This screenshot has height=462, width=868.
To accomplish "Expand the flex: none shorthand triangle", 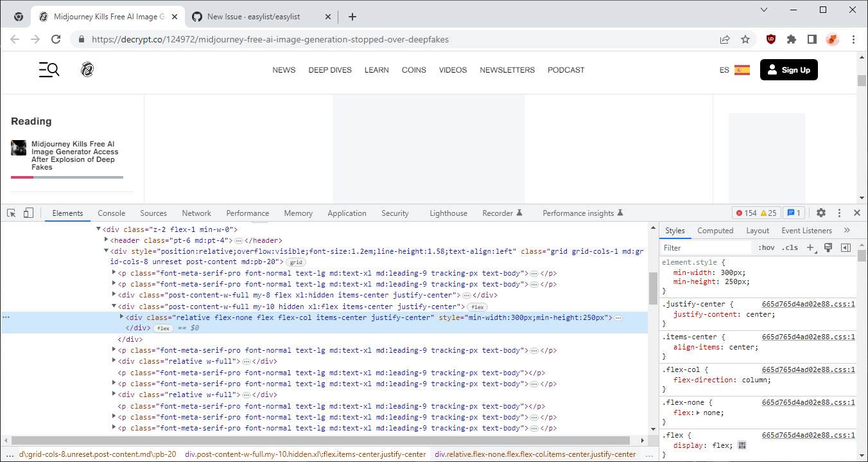I will [x=699, y=413].
